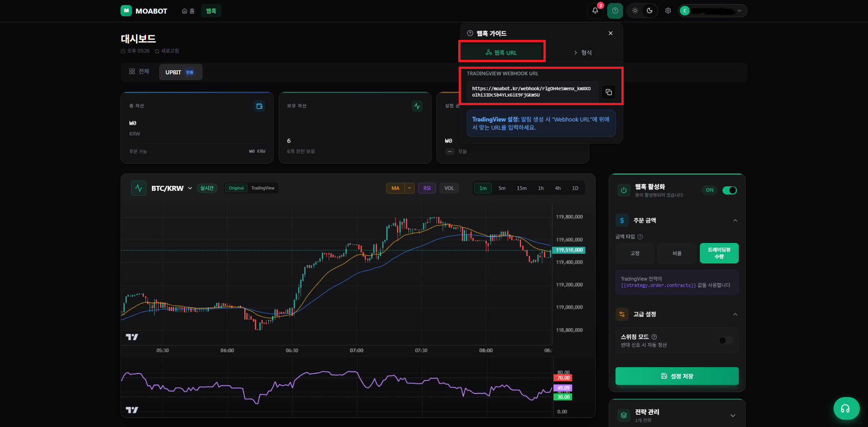This screenshot has height=427, width=868.
Task: Click TradingView logo on price chart
Action: (x=132, y=337)
